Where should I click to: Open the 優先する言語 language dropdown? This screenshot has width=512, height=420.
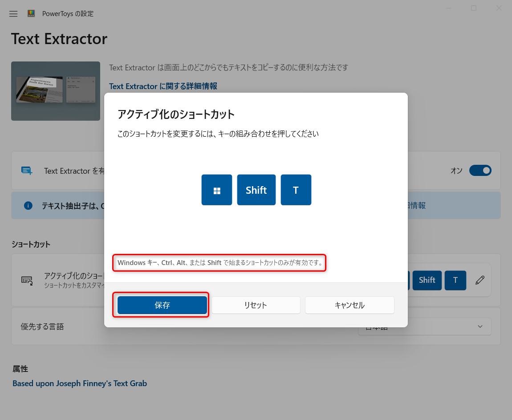pyautogui.click(x=424, y=326)
